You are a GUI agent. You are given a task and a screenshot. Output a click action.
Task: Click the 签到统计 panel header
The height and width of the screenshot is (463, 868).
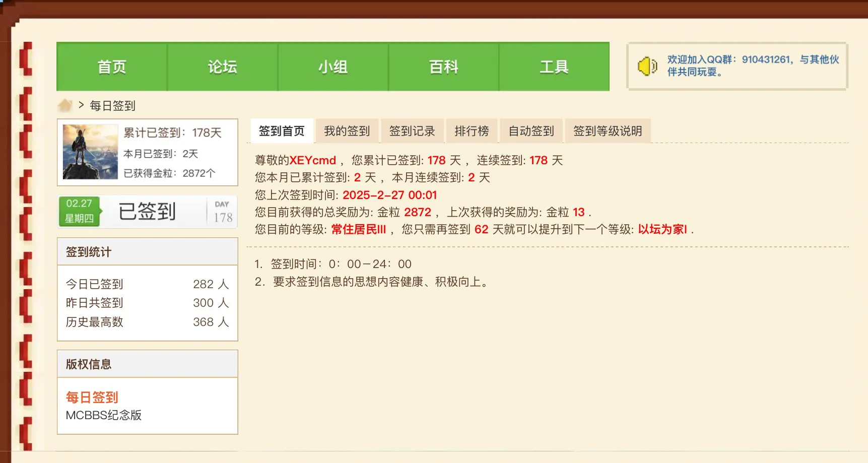88,252
